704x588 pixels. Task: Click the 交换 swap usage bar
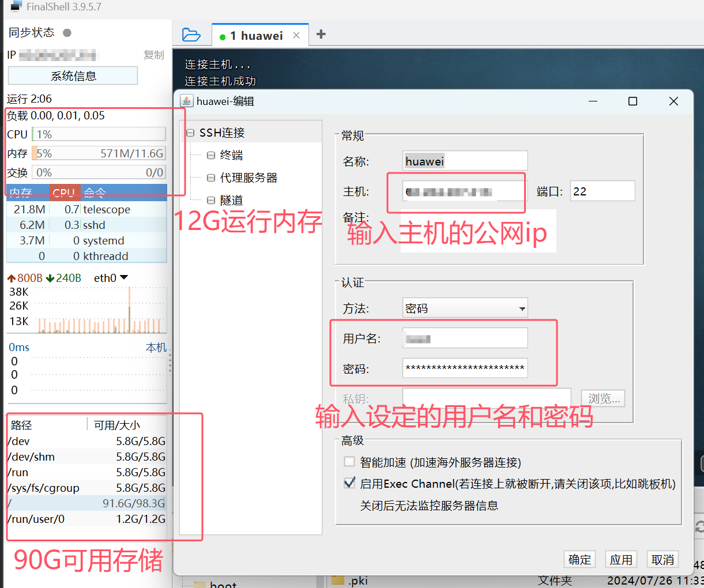point(99,172)
